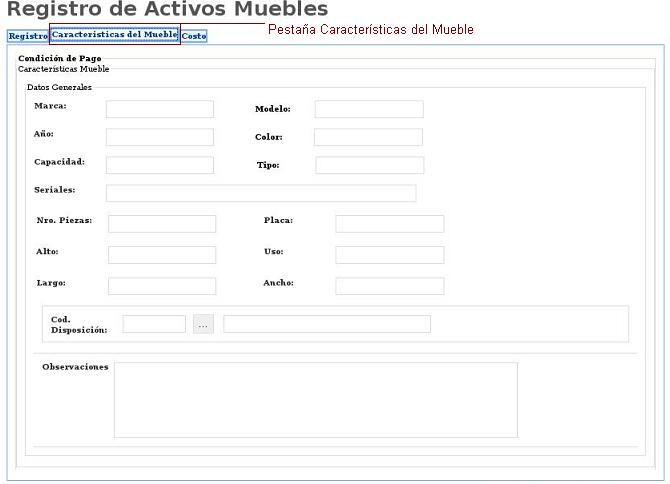
Task: Click the Capacidad text field
Action: 160,165
